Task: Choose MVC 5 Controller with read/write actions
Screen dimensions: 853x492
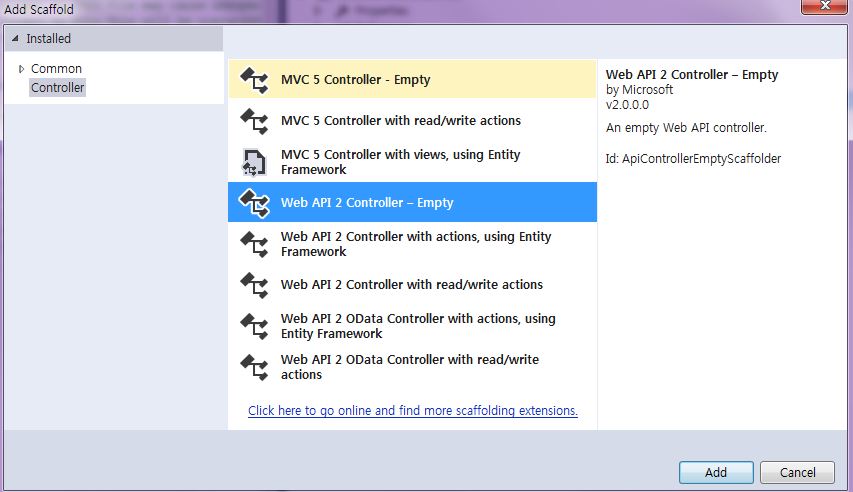Action: [x=412, y=120]
